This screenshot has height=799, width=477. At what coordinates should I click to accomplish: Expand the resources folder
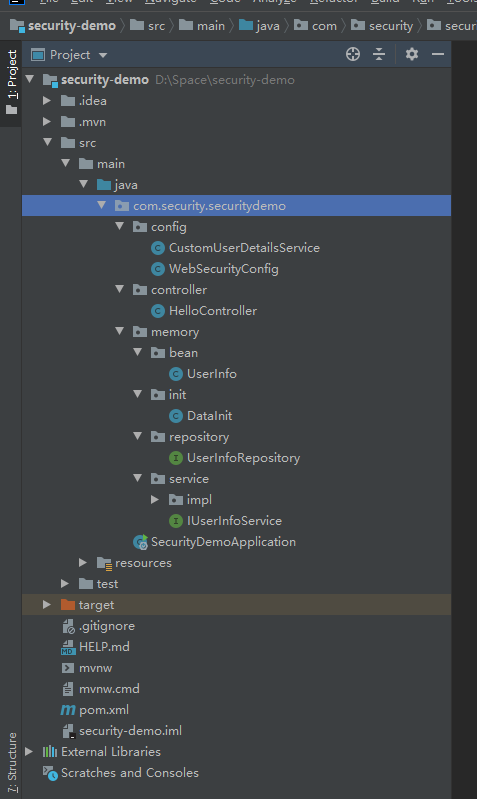click(x=83, y=563)
